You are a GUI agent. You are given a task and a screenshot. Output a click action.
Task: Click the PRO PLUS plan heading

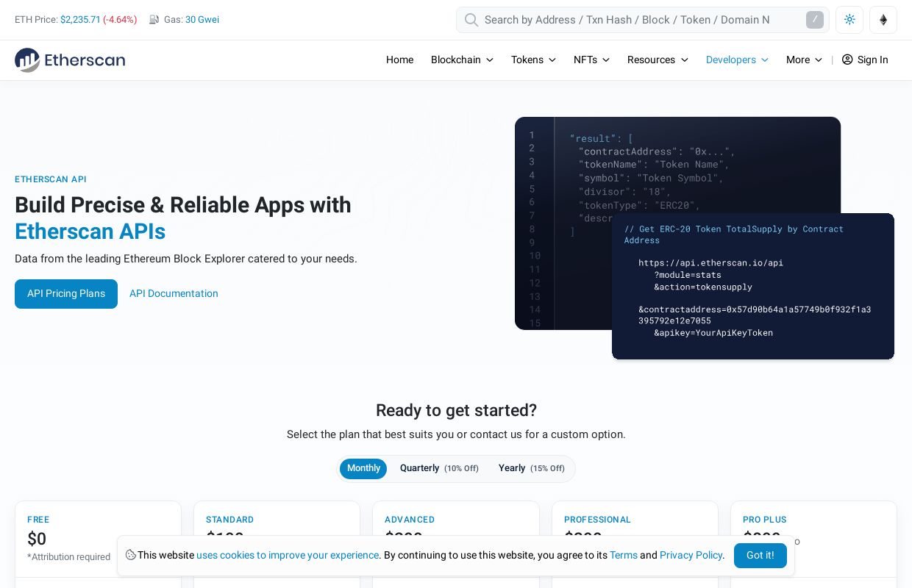click(764, 520)
